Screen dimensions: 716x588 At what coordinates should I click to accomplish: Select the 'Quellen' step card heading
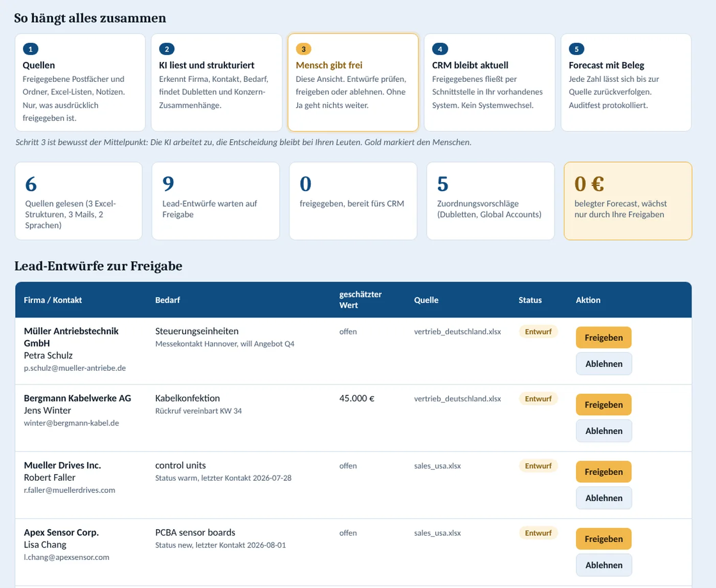tap(39, 65)
